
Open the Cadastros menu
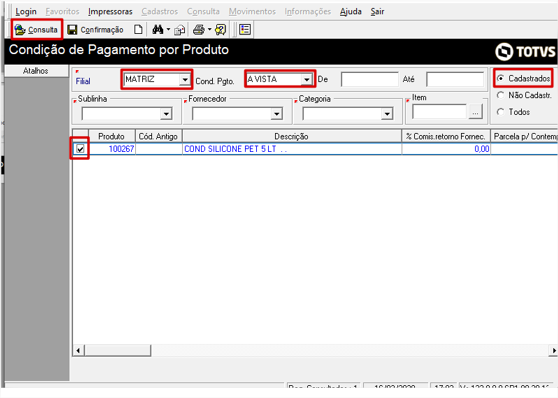coord(159,11)
